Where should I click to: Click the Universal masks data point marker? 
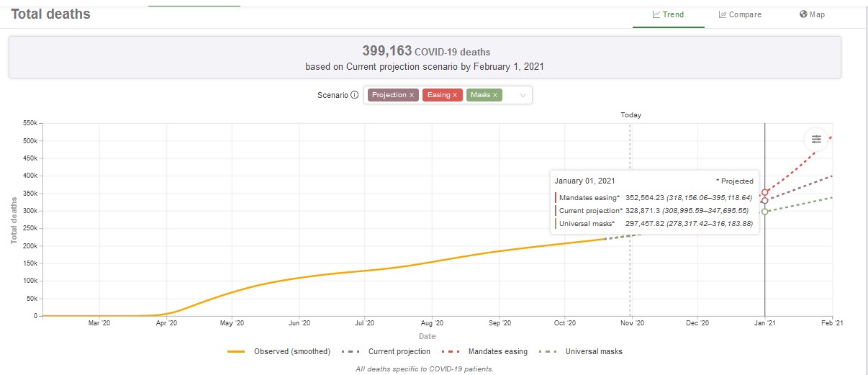[764, 212]
